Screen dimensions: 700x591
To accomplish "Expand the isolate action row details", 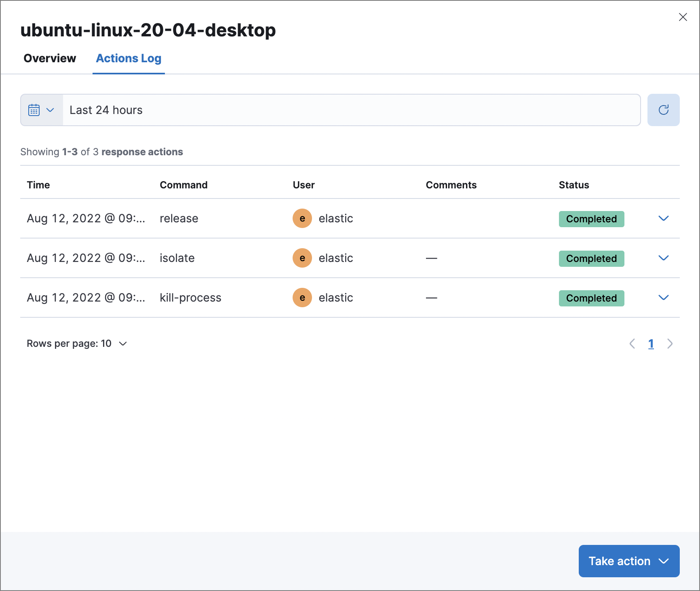I will pos(663,258).
